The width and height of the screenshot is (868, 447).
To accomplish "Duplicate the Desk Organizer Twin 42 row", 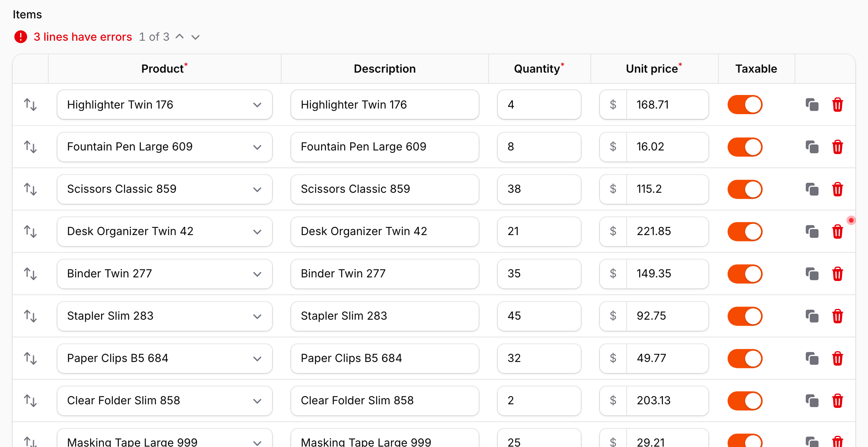I will click(x=812, y=231).
